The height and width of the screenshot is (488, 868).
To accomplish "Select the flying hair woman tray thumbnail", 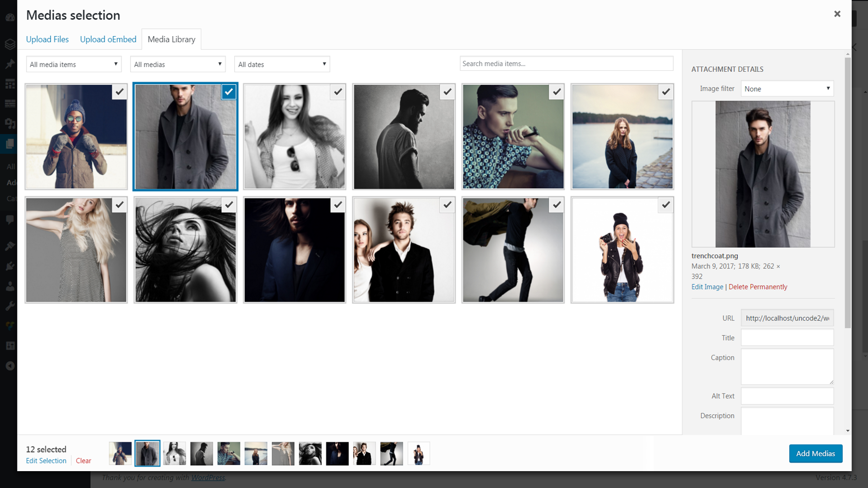I will (310, 453).
